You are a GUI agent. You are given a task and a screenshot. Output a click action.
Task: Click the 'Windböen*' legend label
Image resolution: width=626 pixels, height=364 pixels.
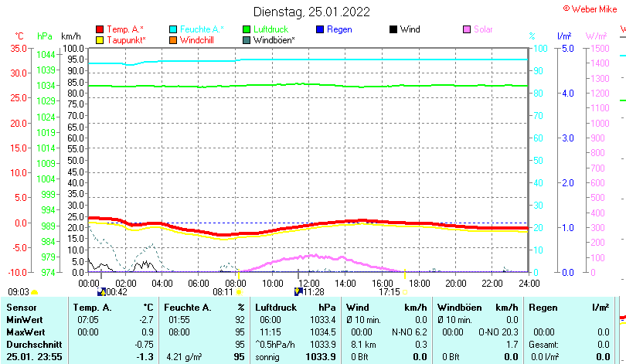click(x=274, y=40)
